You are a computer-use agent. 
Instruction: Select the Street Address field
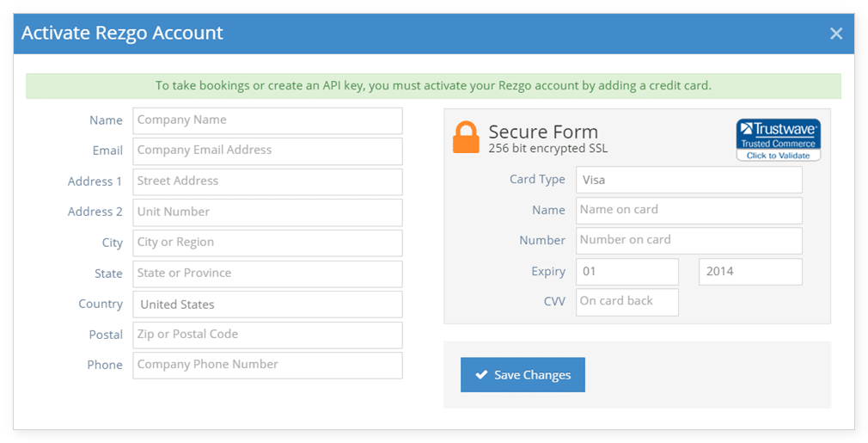pos(267,182)
